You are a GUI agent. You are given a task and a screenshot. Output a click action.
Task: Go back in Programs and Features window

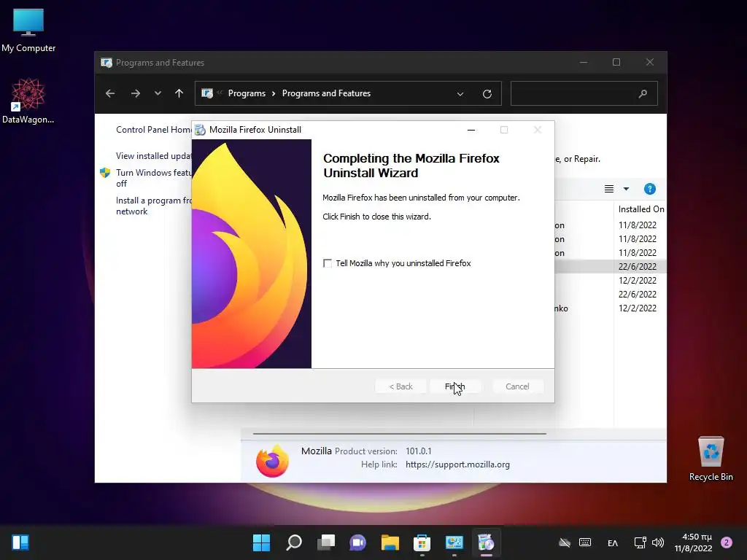pos(110,93)
